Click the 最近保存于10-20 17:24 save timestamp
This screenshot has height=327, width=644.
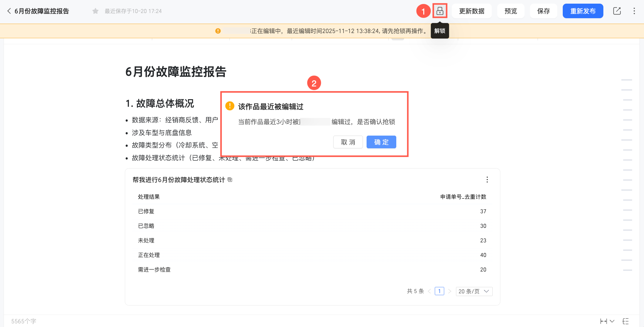[x=133, y=11]
